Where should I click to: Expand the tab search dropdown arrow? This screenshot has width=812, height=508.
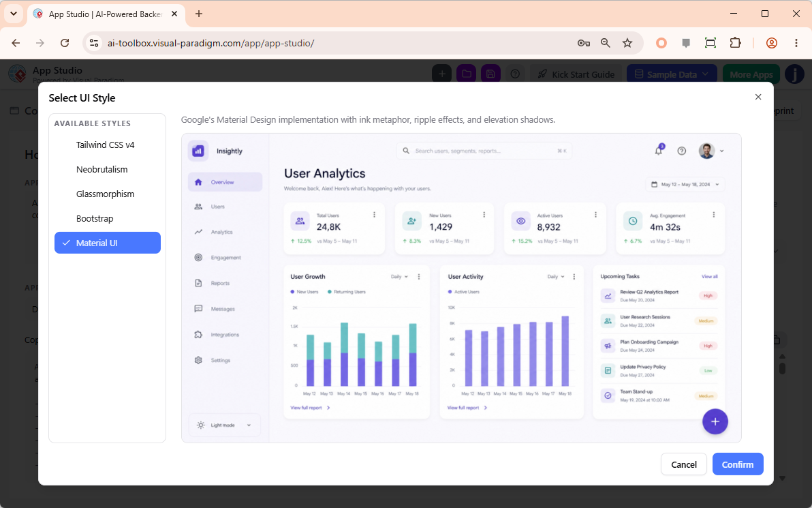pos(14,14)
